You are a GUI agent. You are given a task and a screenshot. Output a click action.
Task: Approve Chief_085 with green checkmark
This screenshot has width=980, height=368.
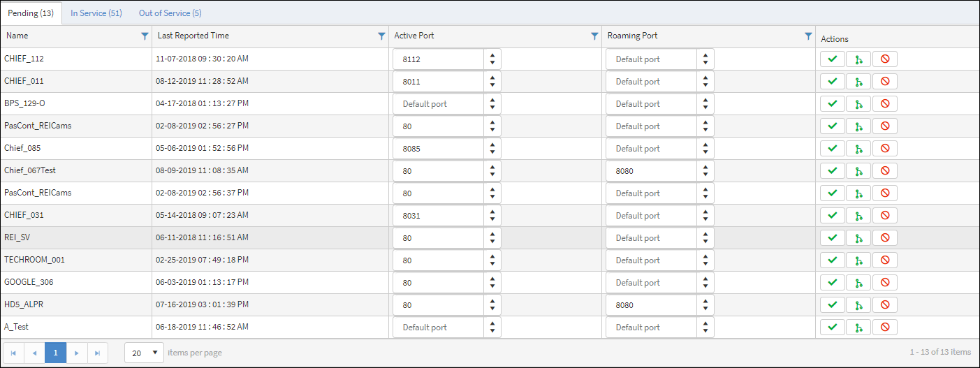click(x=832, y=149)
